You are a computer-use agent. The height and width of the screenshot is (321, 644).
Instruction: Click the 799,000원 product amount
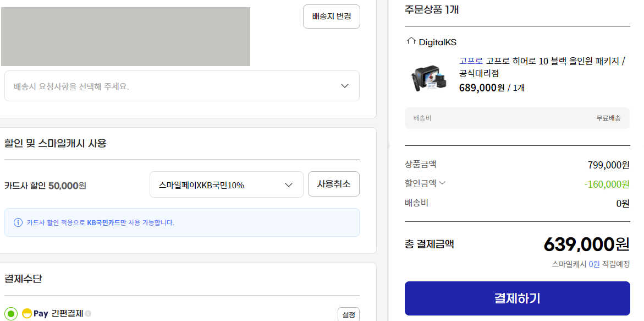point(609,165)
